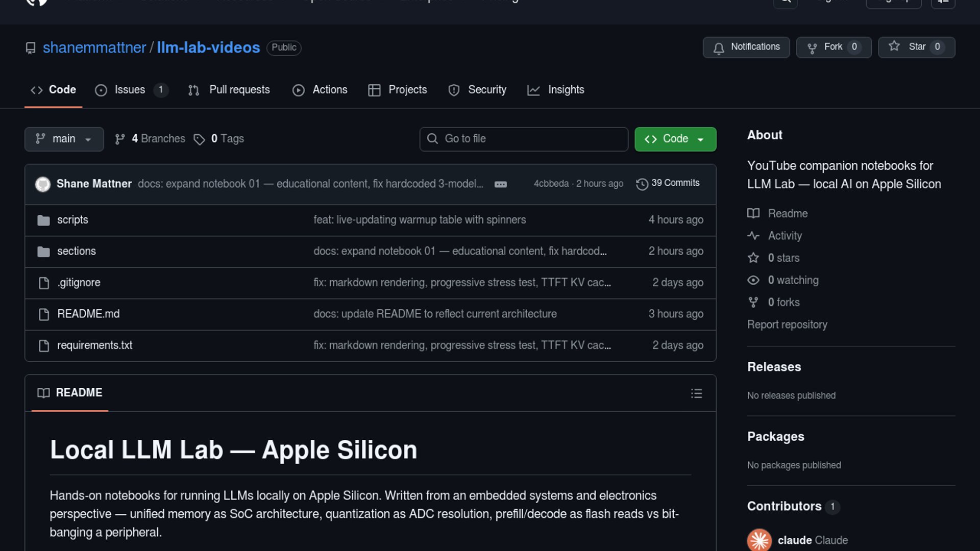This screenshot has width=980, height=551.
Task: Click the claude contributor avatar
Action: 759,540
